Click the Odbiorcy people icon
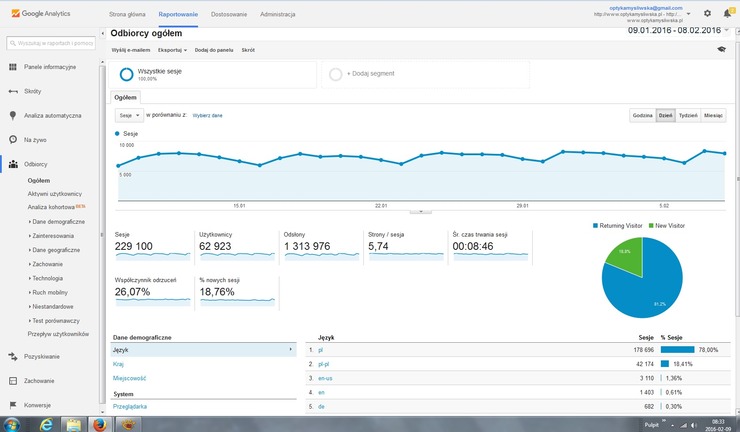The height and width of the screenshot is (432, 740). pos(13,164)
